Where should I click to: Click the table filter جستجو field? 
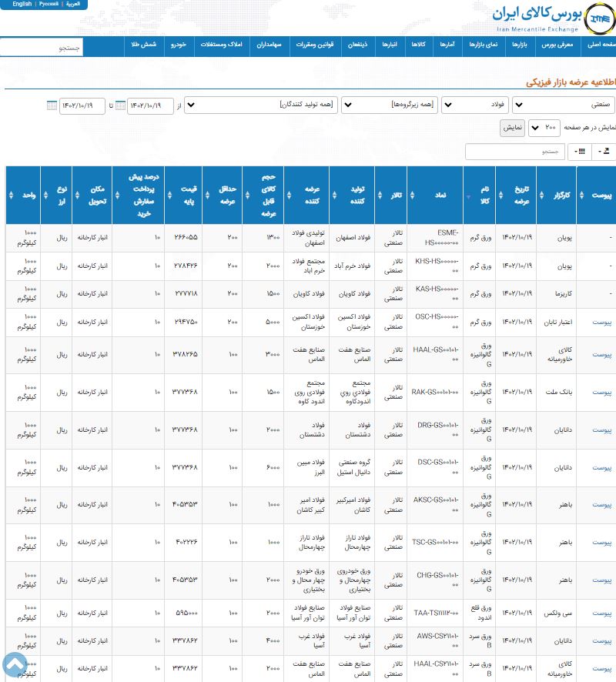[x=514, y=152]
